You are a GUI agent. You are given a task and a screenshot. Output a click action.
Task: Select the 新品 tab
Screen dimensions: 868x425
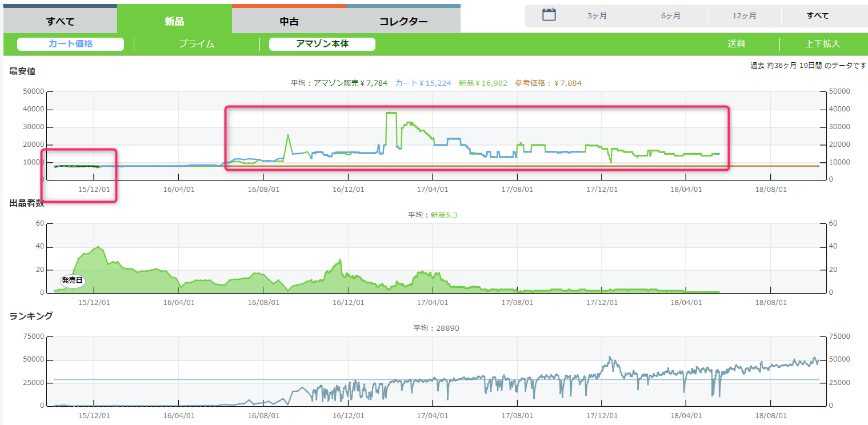click(x=174, y=22)
